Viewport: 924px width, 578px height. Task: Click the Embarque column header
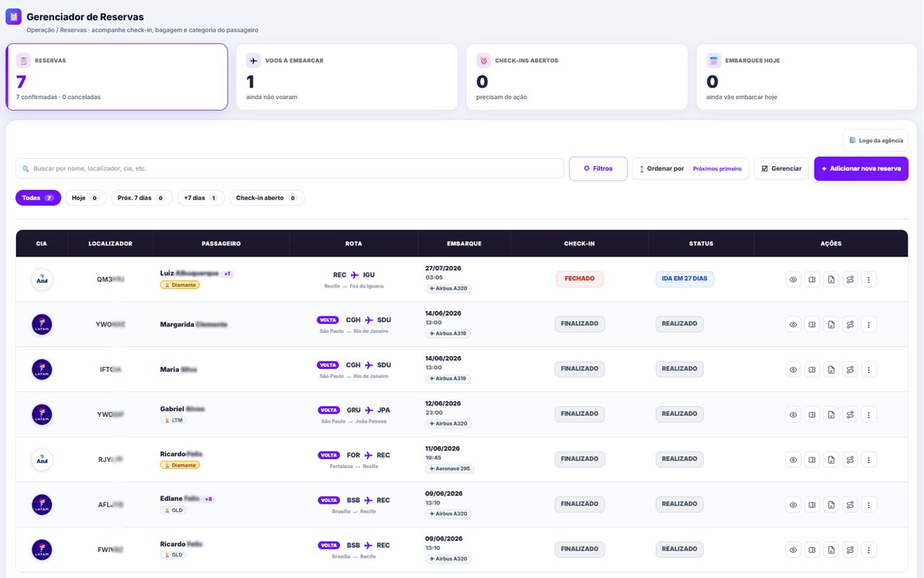click(x=464, y=243)
